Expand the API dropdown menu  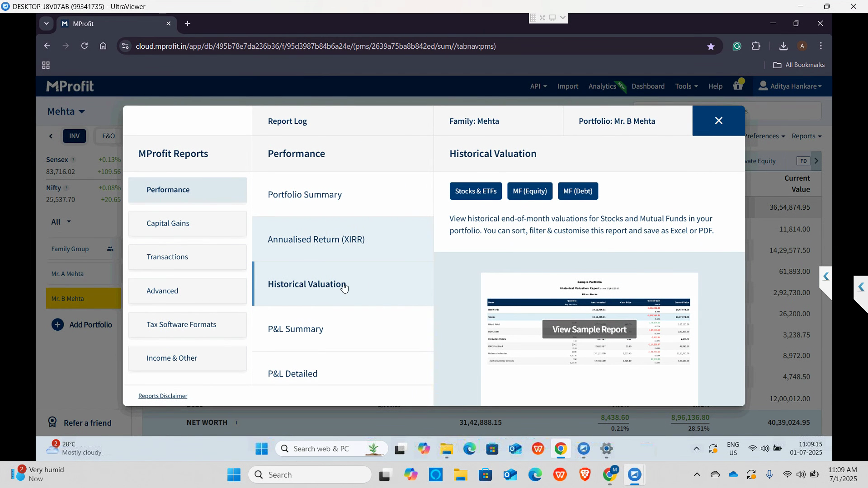click(x=538, y=86)
